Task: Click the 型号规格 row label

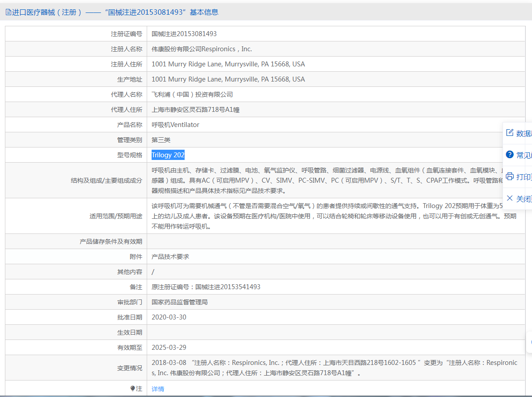Action: (x=130, y=155)
